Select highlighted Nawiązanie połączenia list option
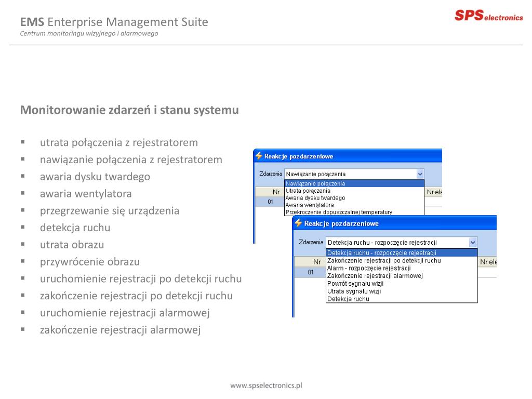Viewport: 532px width, 399px height. point(354,183)
